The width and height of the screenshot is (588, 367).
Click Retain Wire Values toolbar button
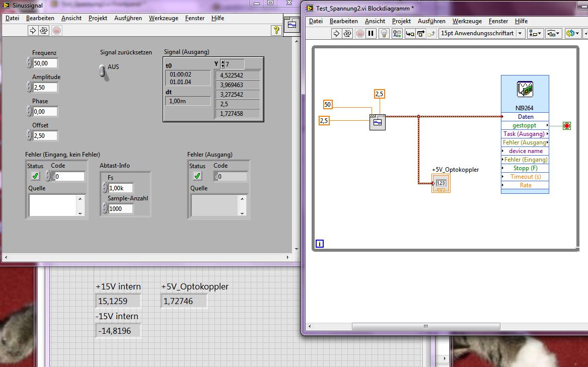click(x=397, y=34)
